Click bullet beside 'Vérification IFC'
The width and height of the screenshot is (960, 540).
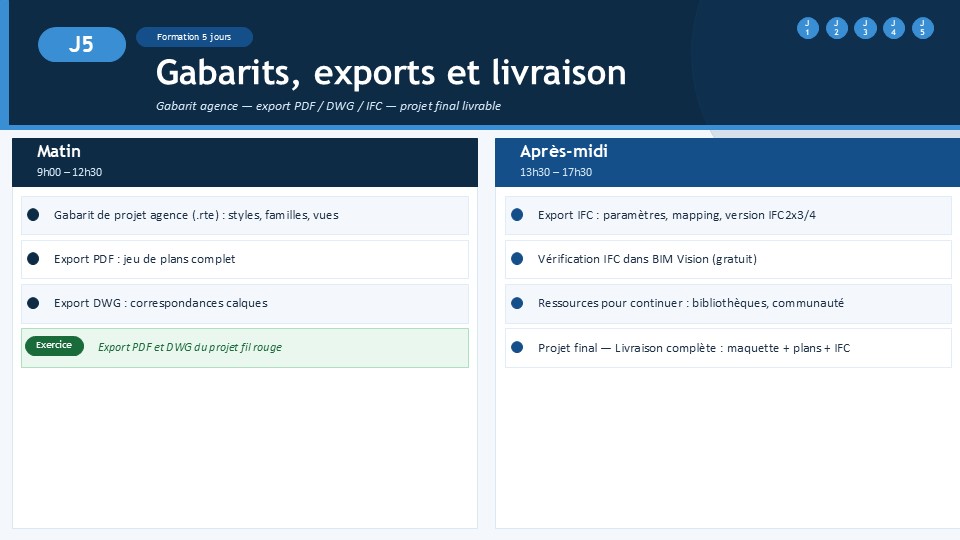tap(517, 259)
